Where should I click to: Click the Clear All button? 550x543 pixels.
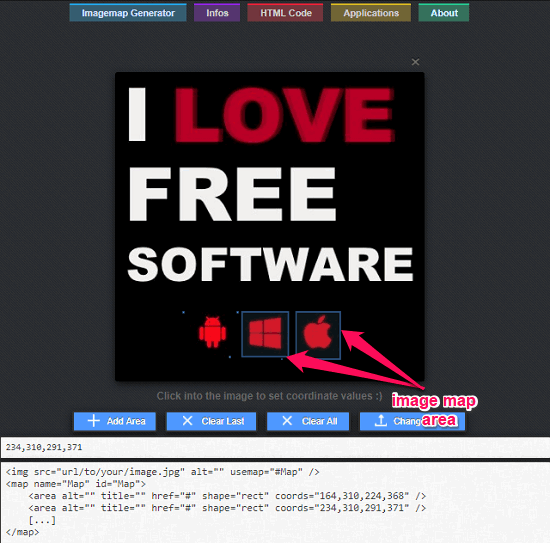(x=308, y=421)
